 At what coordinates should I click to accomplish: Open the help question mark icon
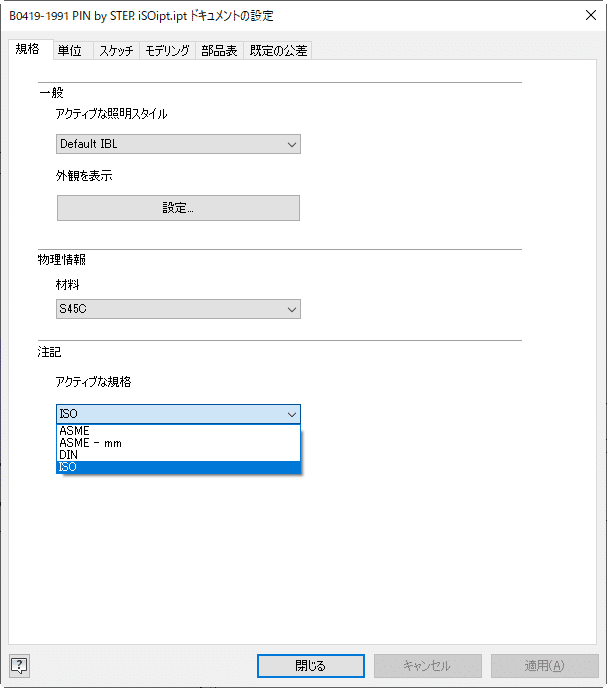point(19,666)
